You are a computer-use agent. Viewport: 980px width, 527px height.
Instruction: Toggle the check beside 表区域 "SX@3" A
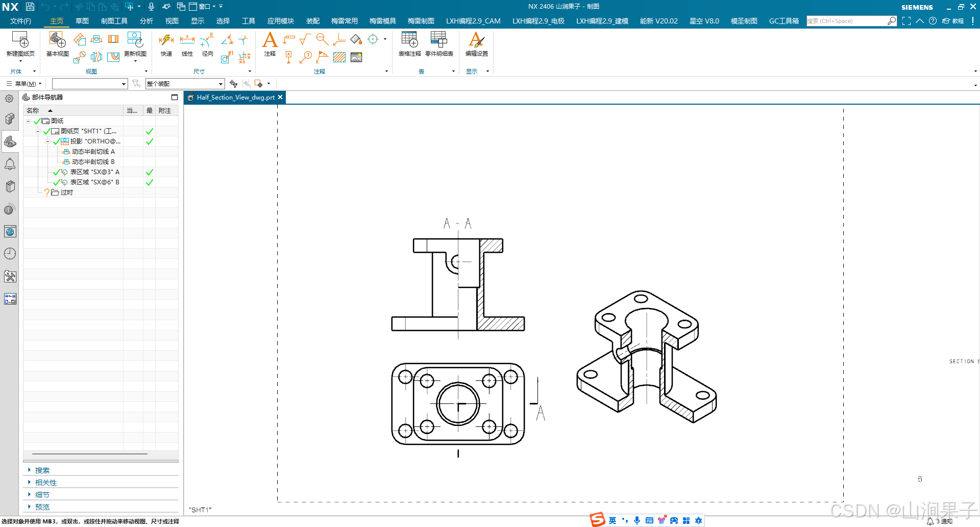pos(56,172)
